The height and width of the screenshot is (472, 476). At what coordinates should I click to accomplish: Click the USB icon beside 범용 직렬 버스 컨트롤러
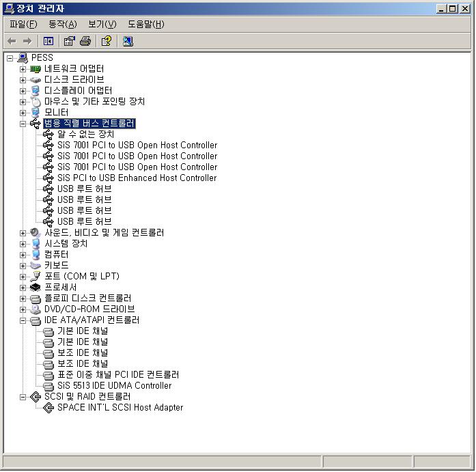[x=36, y=124]
